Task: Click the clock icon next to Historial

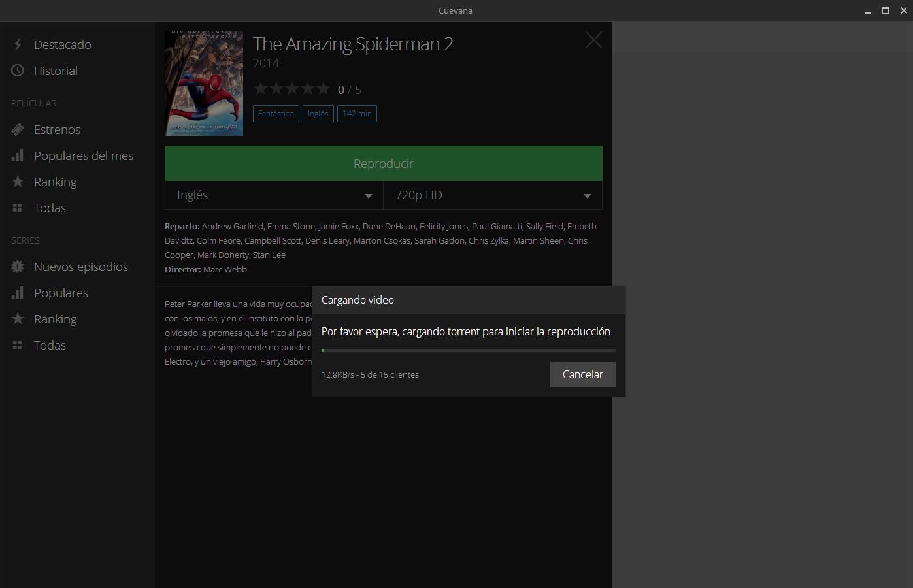Action: [18, 71]
